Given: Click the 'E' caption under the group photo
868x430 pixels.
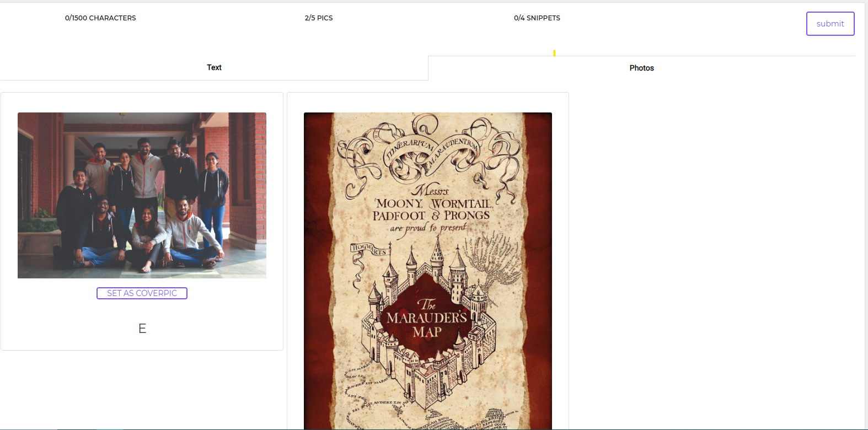Looking at the screenshot, I should tap(142, 329).
